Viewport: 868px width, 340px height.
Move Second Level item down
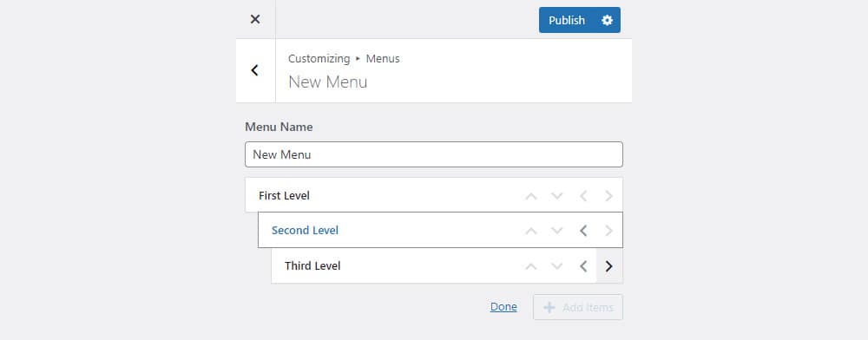[x=557, y=231]
